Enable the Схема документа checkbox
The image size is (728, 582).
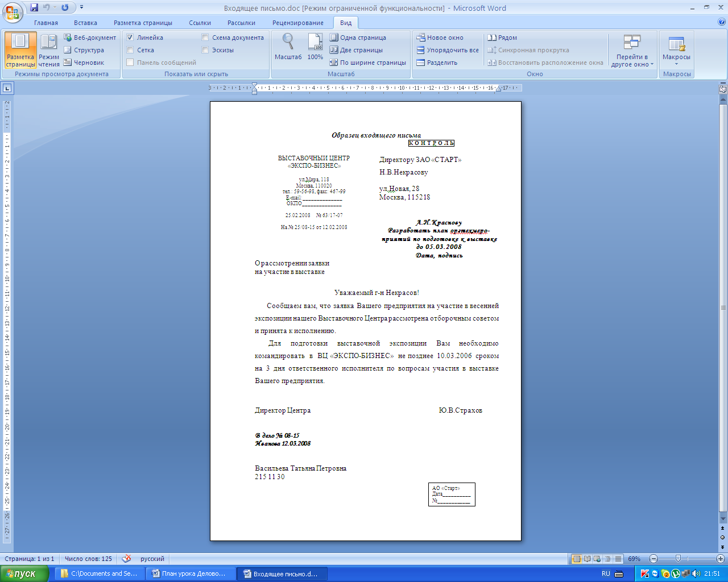pyautogui.click(x=205, y=38)
